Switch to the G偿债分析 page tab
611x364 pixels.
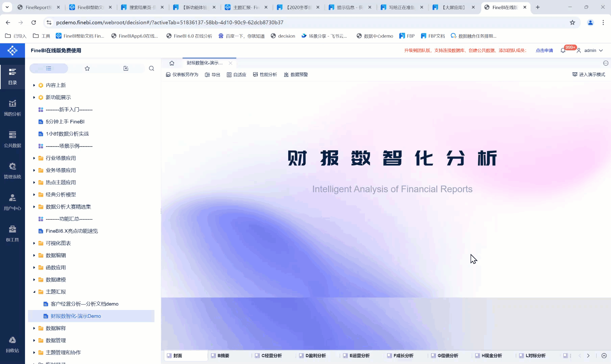point(444,356)
